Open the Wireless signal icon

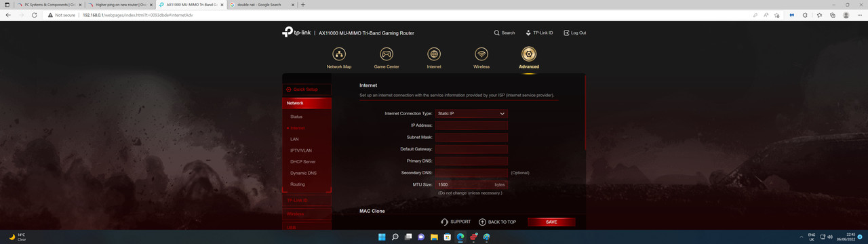[x=481, y=54]
